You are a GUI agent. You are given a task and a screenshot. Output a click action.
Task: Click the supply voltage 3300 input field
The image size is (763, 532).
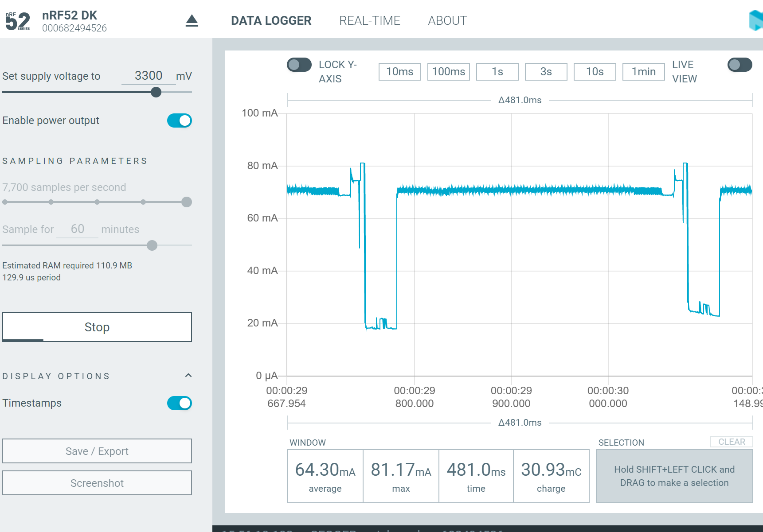point(149,76)
